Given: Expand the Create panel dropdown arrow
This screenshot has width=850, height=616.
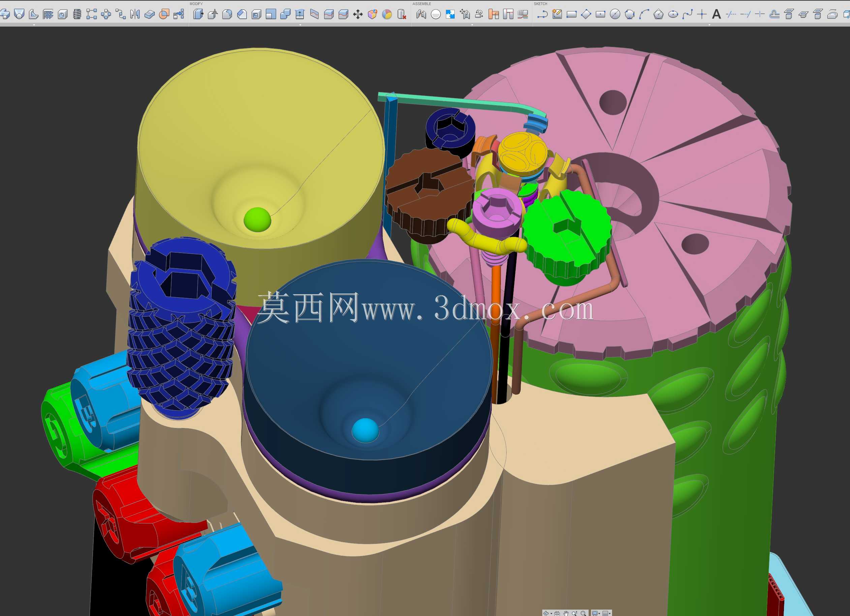Looking at the screenshot, I should (34, 25).
